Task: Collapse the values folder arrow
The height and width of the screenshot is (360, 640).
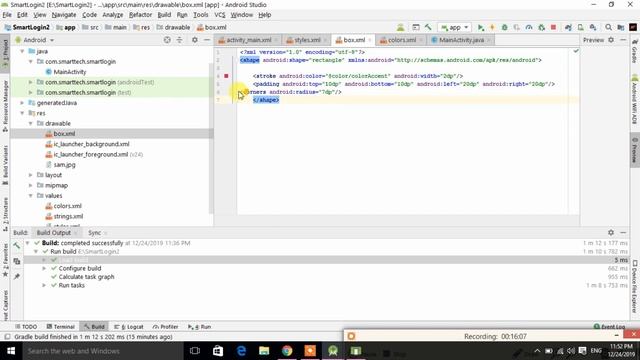Action: click(31, 196)
